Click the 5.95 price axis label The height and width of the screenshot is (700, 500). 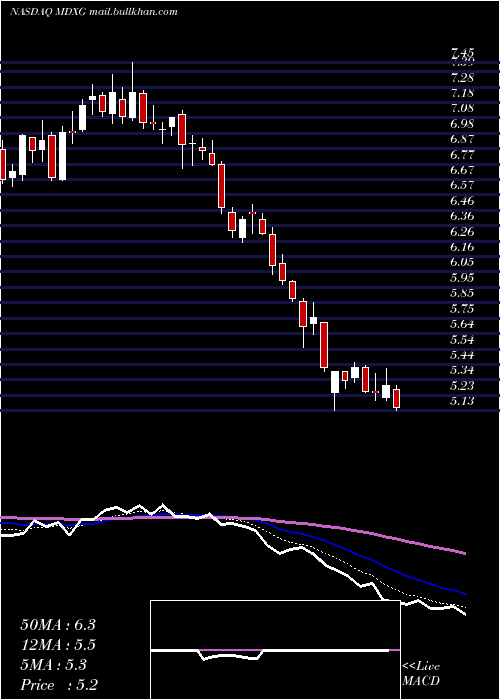(x=462, y=278)
